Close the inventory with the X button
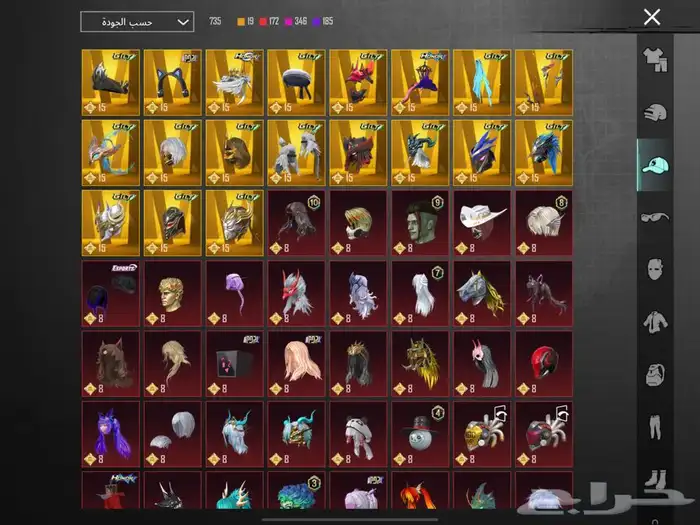The height and width of the screenshot is (525, 700). [x=652, y=17]
